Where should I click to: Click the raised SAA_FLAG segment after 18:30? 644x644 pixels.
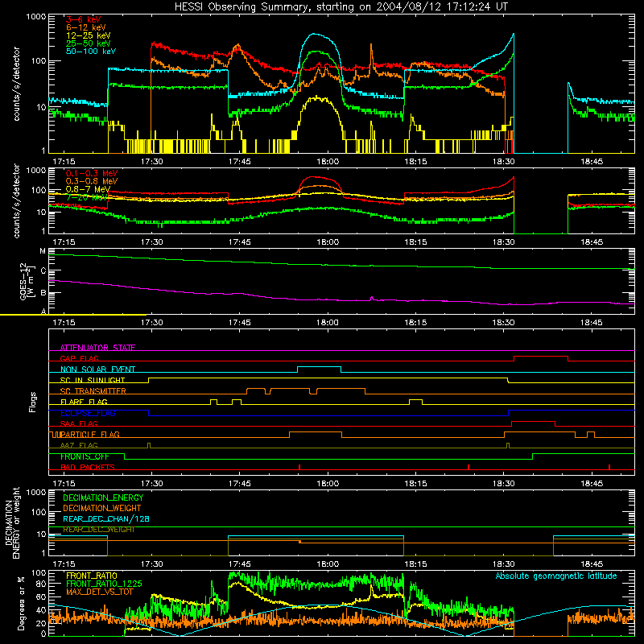pos(533,421)
